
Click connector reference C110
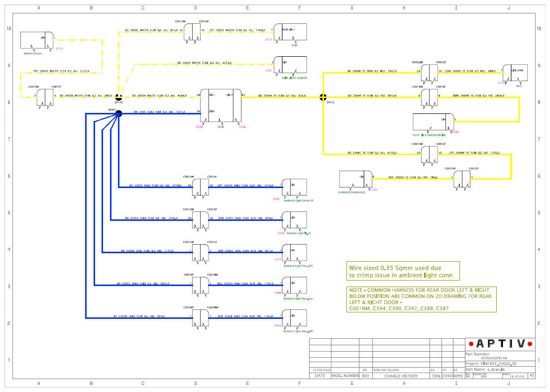(x=269, y=40)
